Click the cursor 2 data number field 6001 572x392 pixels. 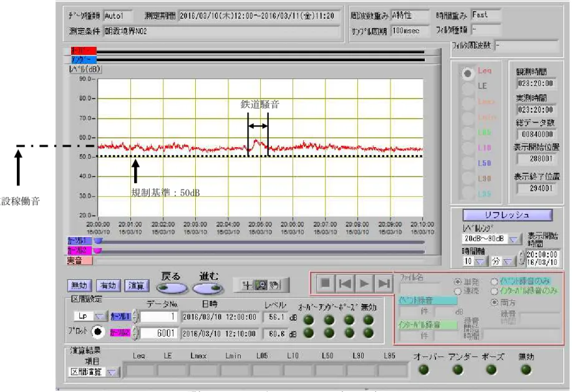point(158,333)
